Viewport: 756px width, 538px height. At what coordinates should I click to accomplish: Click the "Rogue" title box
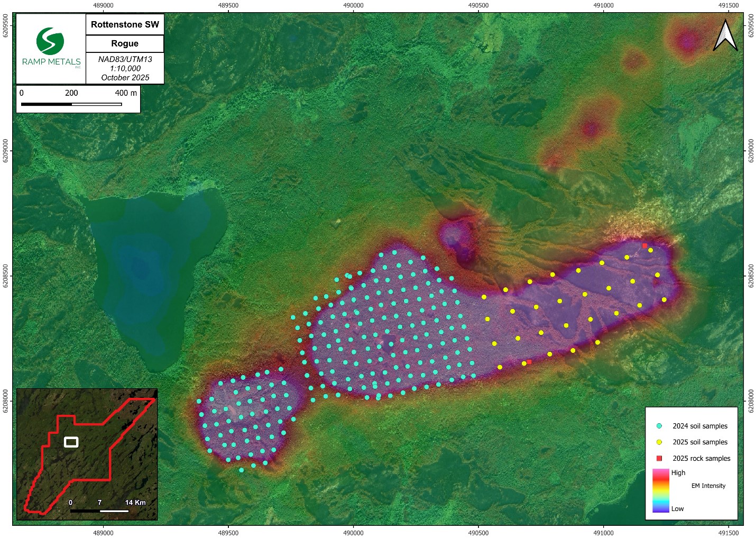125,43
